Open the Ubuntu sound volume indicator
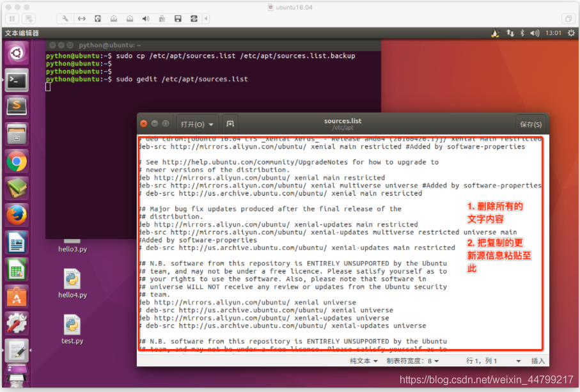The image size is (580, 392). tap(535, 33)
